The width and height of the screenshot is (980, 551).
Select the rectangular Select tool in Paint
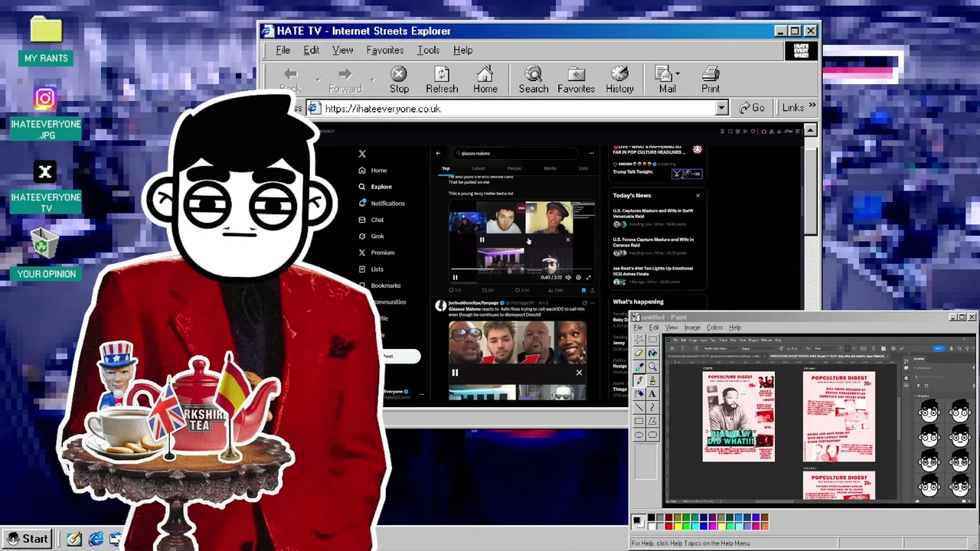coord(653,340)
